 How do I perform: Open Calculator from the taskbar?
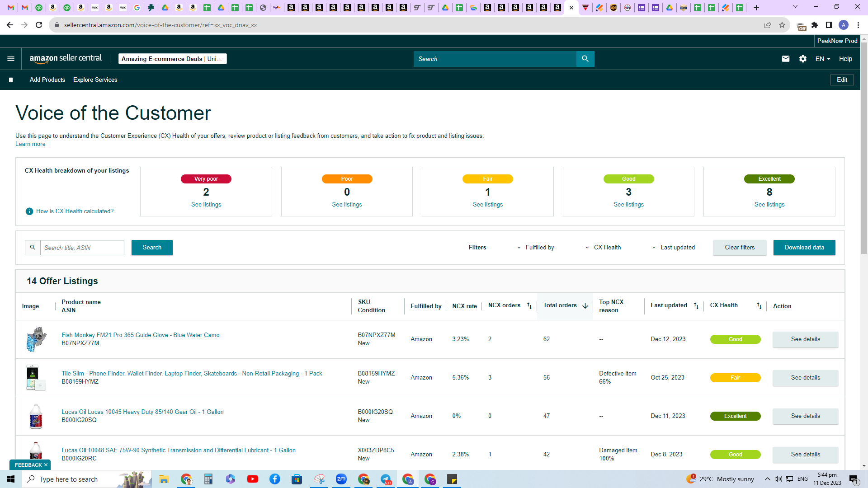click(208, 479)
